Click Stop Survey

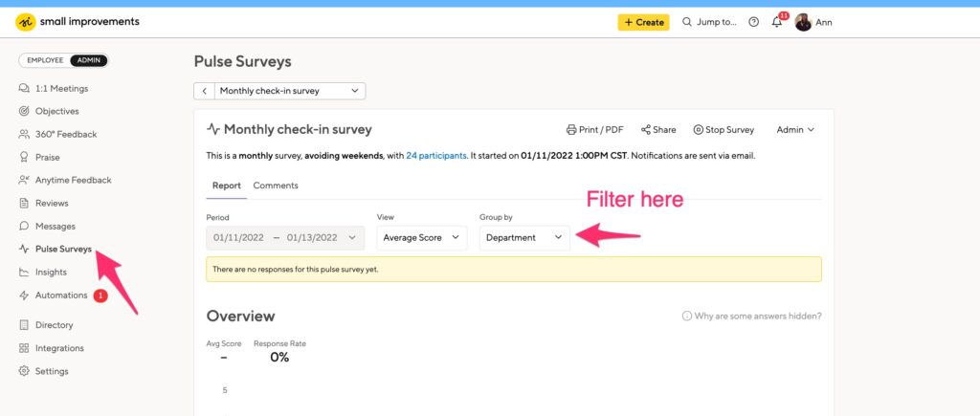[724, 130]
